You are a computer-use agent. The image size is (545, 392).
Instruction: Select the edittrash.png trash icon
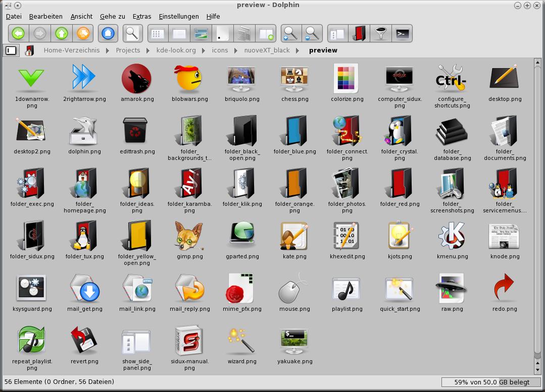135,130
